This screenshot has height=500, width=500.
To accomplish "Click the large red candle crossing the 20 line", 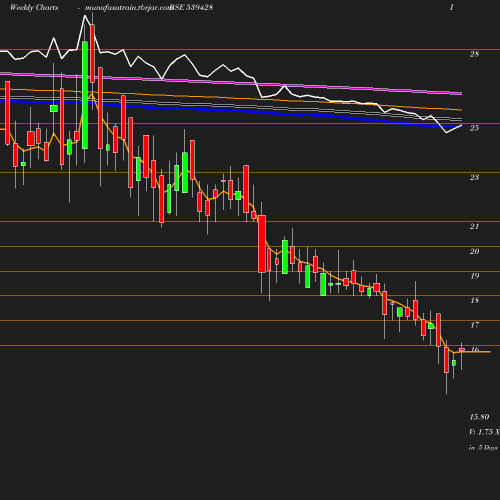I will pyautogui.click(x=262, y=244).
